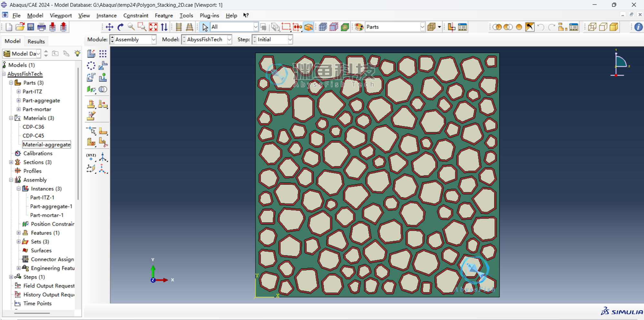Select Part-aggregate-1 instance in tree
The width and height of the screenshot is (644, 320).
pyautogui.click(x=51, y=206)
